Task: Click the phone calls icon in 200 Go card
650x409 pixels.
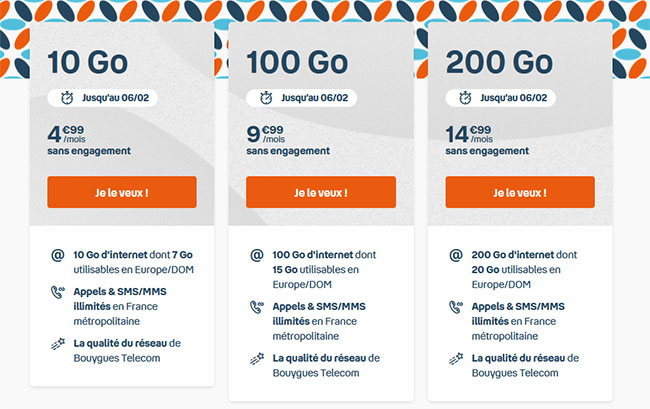Action: [x=456, y=307]
